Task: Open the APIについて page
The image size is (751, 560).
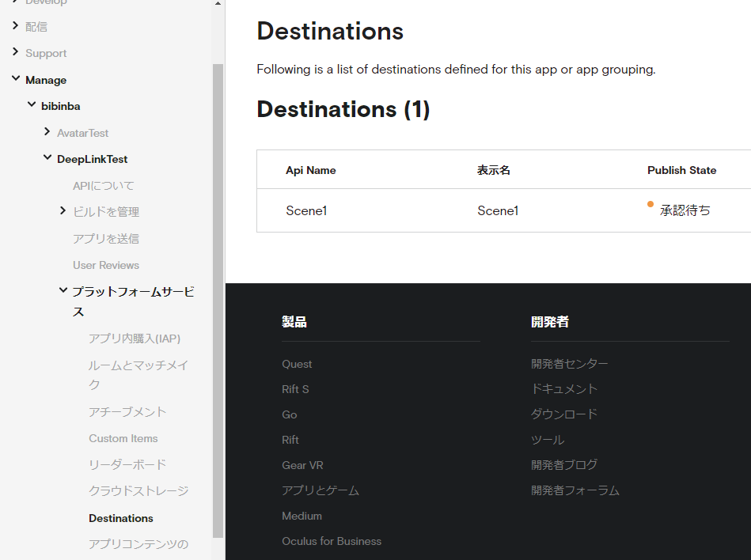Action: 104,186
